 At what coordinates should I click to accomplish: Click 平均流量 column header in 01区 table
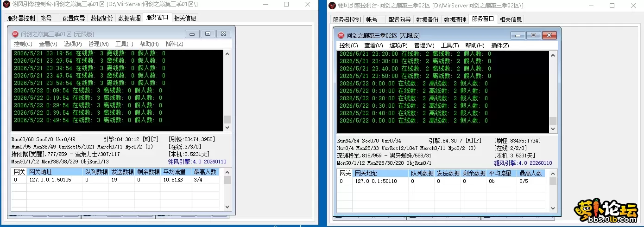tap(175, 172)
